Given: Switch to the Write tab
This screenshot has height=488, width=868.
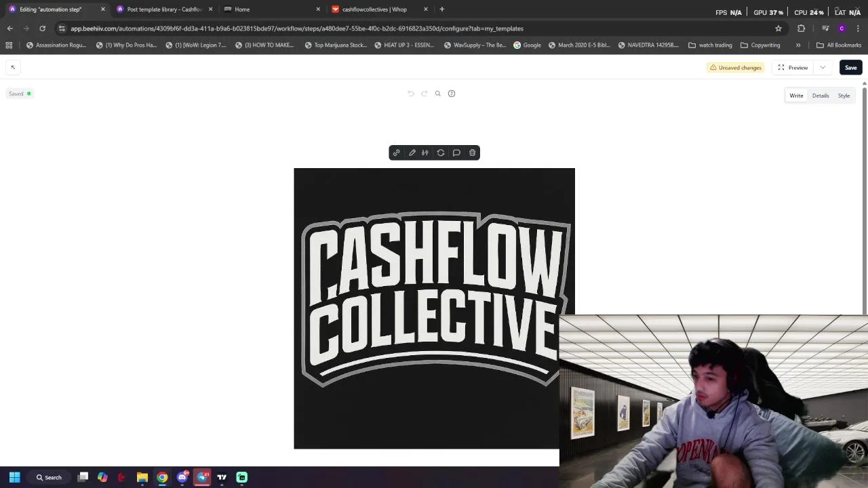Looking at the screenshot, I should tap(796, 96).
